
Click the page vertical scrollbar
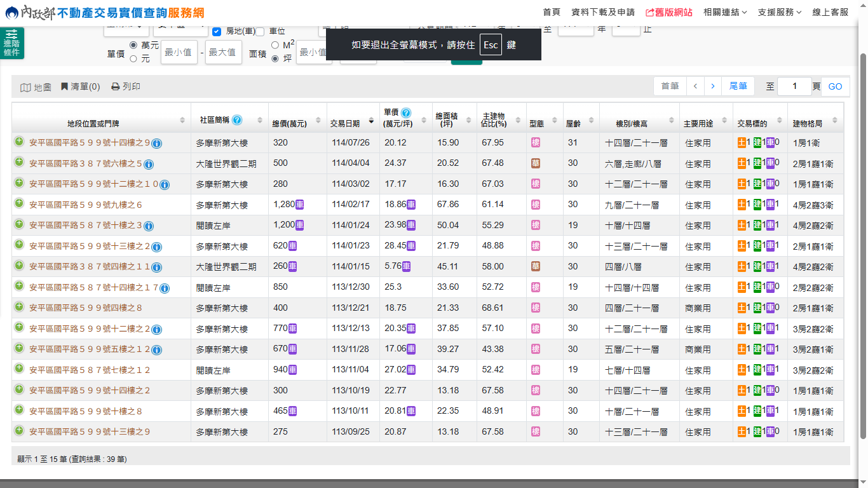click(x=862, y=245)
